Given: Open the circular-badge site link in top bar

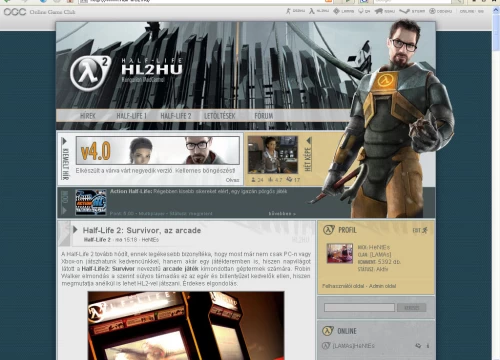Looking at the screenshot, I should click(x=440, y=11).
